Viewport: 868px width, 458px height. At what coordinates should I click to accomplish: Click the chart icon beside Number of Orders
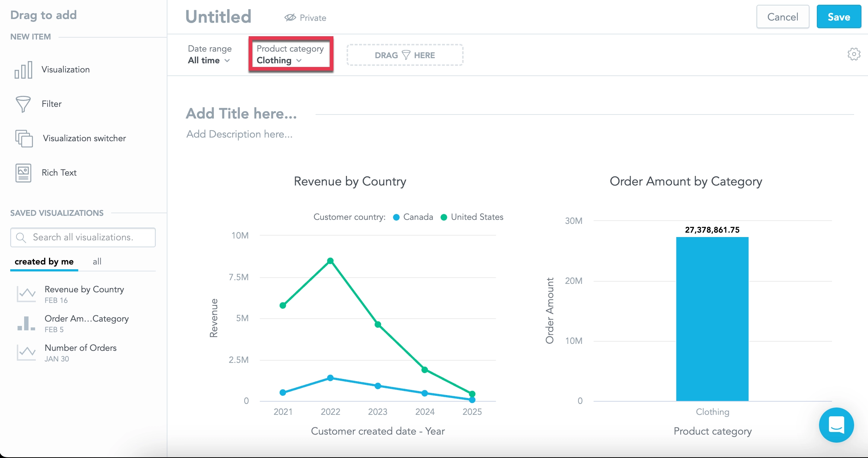[x=26, y=352]
